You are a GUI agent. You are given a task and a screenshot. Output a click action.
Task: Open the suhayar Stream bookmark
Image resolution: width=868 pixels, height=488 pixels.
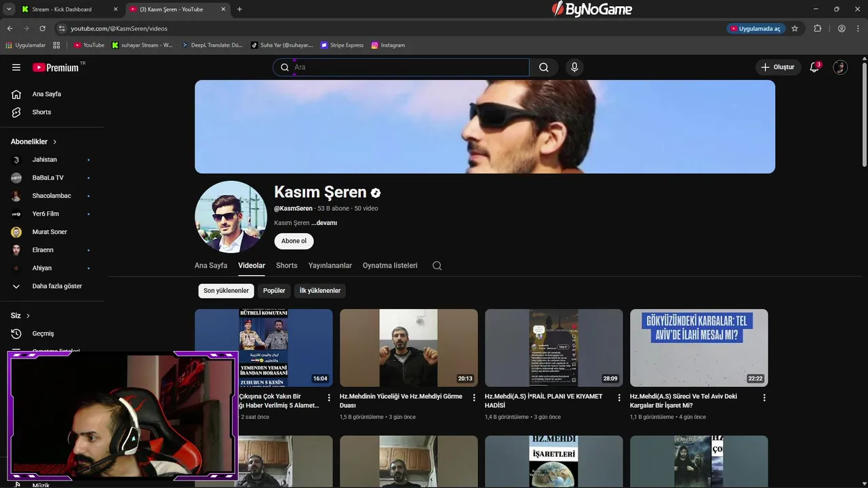pos(142,45)
